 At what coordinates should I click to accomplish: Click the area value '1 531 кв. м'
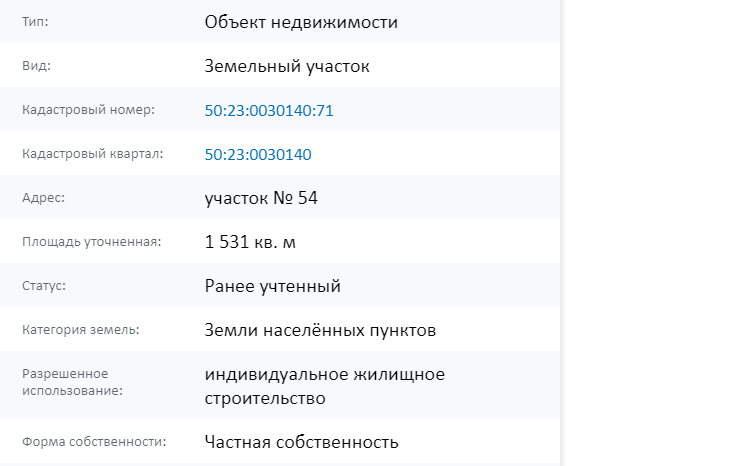(x=250, y=242)
